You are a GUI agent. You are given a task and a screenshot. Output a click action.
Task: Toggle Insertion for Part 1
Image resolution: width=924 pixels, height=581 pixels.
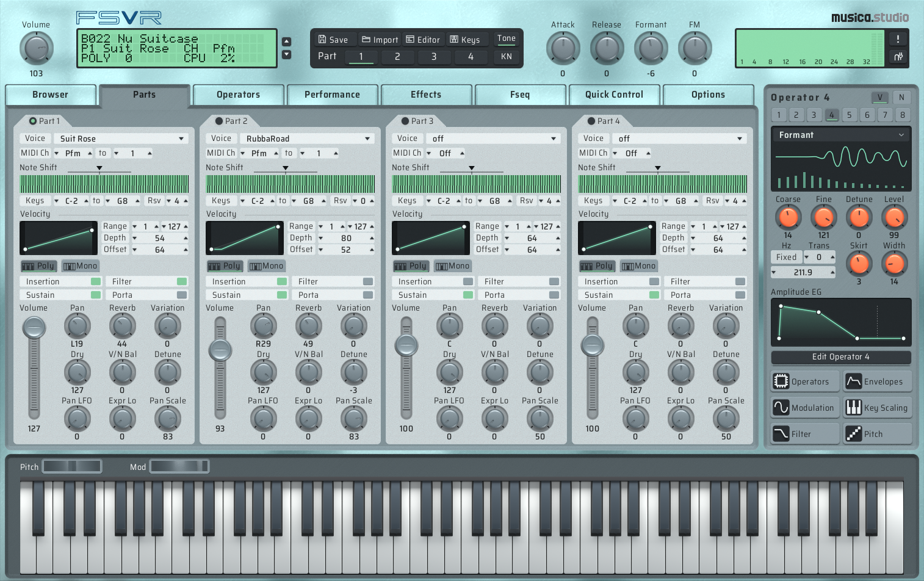pos(61,281)
